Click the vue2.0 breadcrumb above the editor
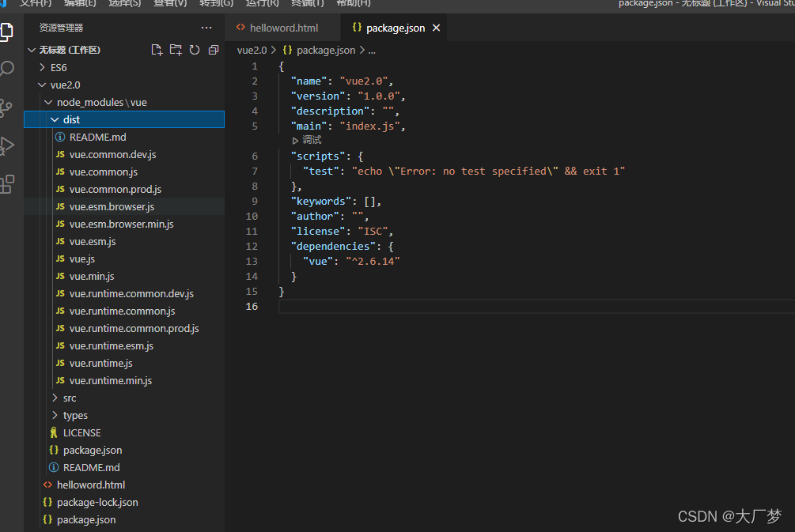This screenshot has height=532, width=795. pyautogui.click(x=251, y=50)
